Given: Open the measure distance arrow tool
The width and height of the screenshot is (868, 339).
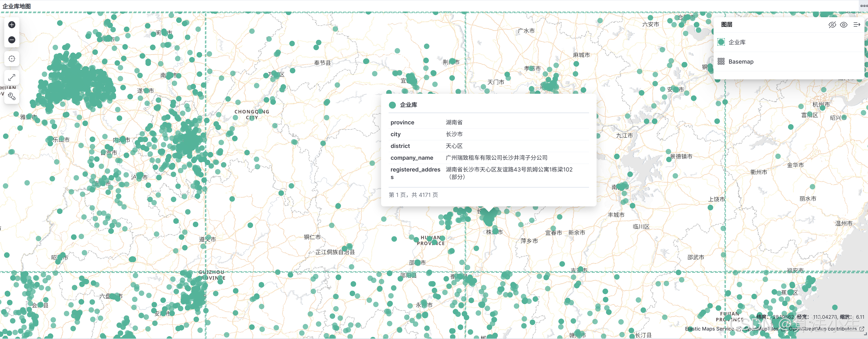Looking at the screenshot, I should (x=12, y=78).
